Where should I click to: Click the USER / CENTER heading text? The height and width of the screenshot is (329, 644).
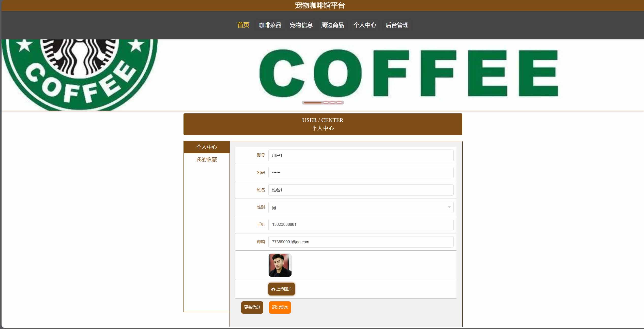tap(323, 120)
